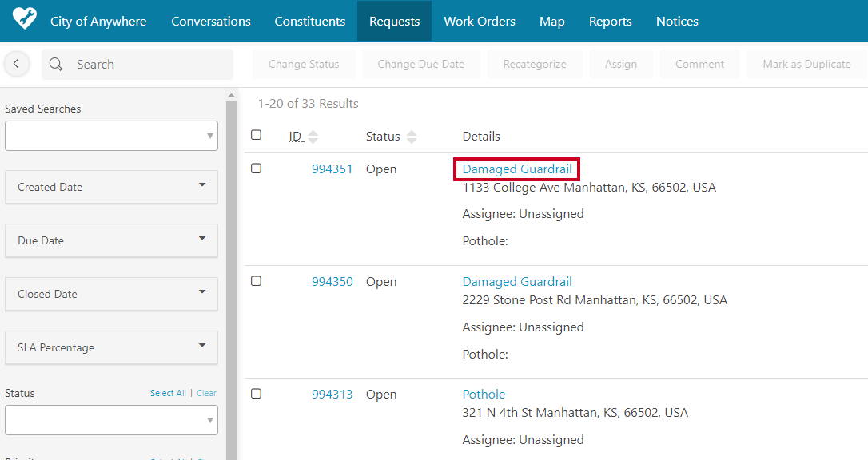Click the Mark as Duplicate button
This screenshot has width=868, height=460.
(x=806, y=64)
